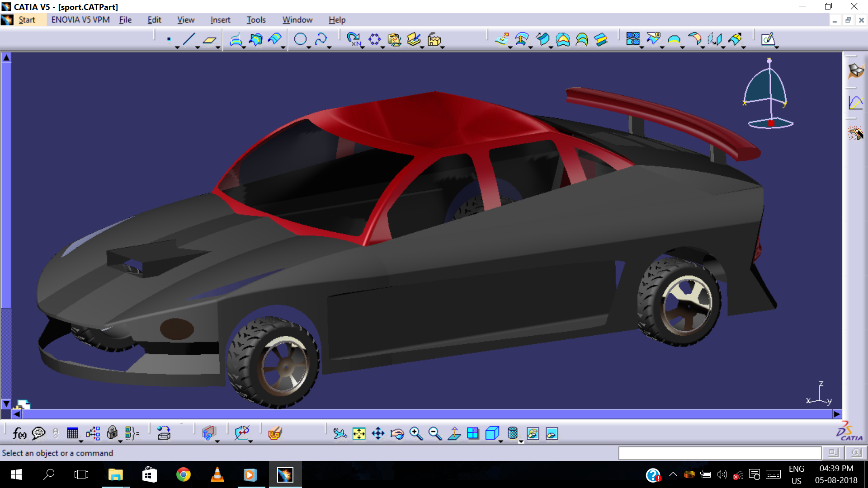Click the Zoom In magnifier
The image size is (868, 488).
point(416,434)
